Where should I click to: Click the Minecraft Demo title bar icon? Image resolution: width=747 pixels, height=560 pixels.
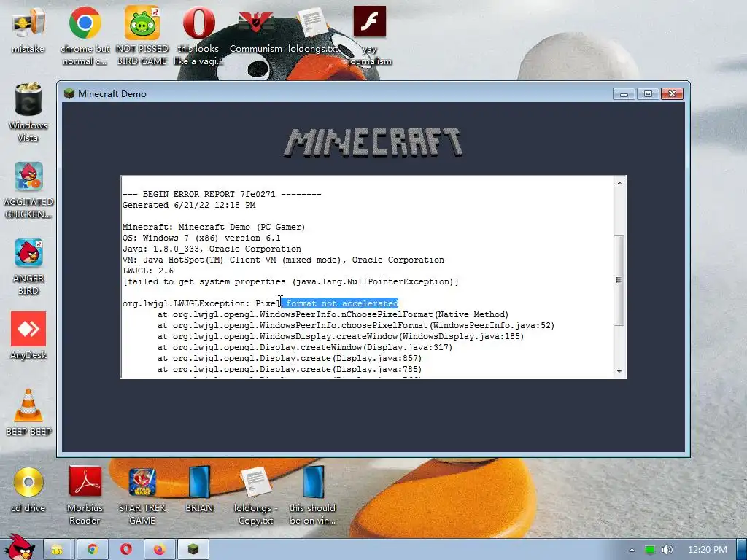pos(69,93)
